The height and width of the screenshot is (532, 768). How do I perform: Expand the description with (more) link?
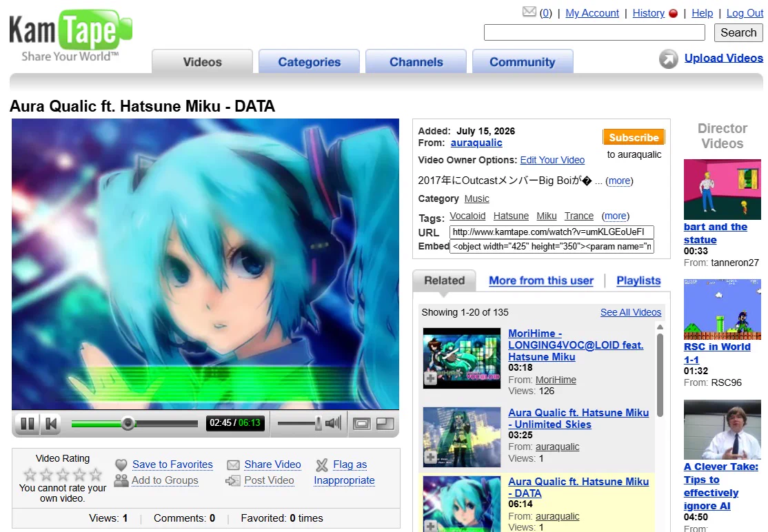point(619,181)
